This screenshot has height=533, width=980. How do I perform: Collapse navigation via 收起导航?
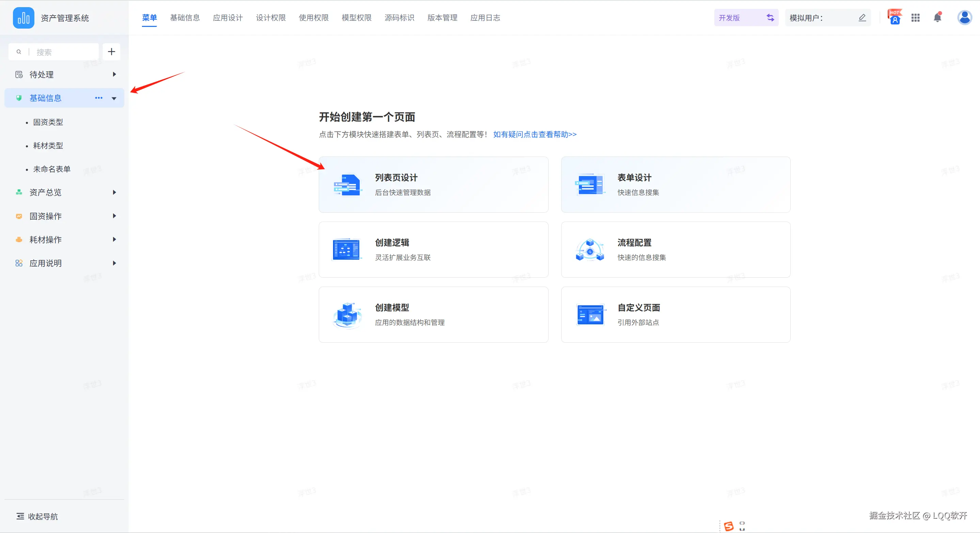point(37,516)
